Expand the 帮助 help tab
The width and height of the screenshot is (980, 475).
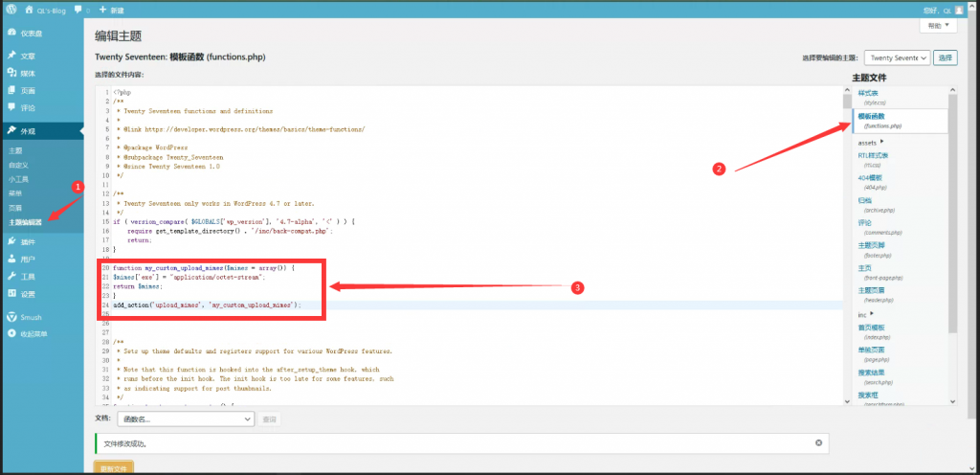click(x=938, y=26)
